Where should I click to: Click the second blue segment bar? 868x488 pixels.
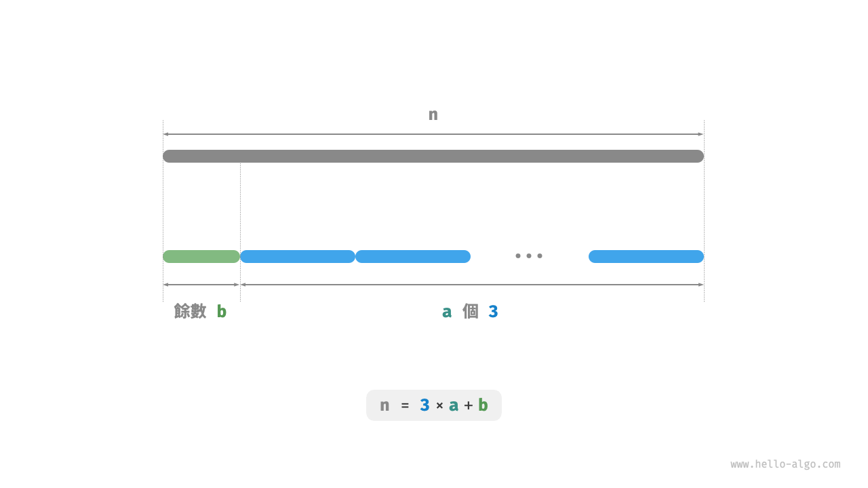(x=412, y=256)
